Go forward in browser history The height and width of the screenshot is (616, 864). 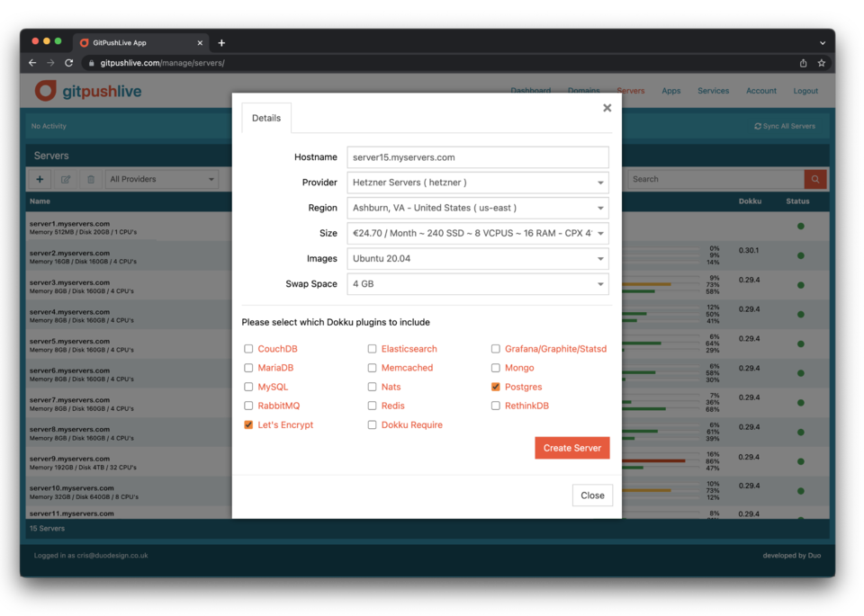tap(50, 63)
